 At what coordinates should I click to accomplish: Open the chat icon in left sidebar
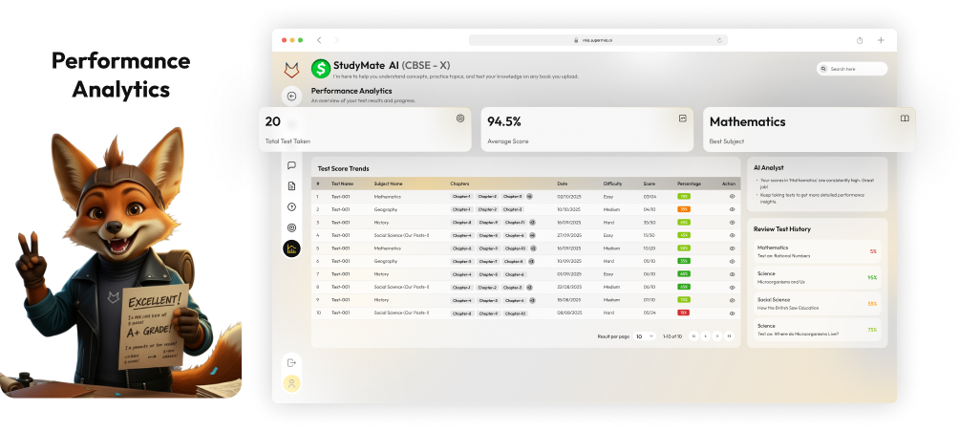291,165
